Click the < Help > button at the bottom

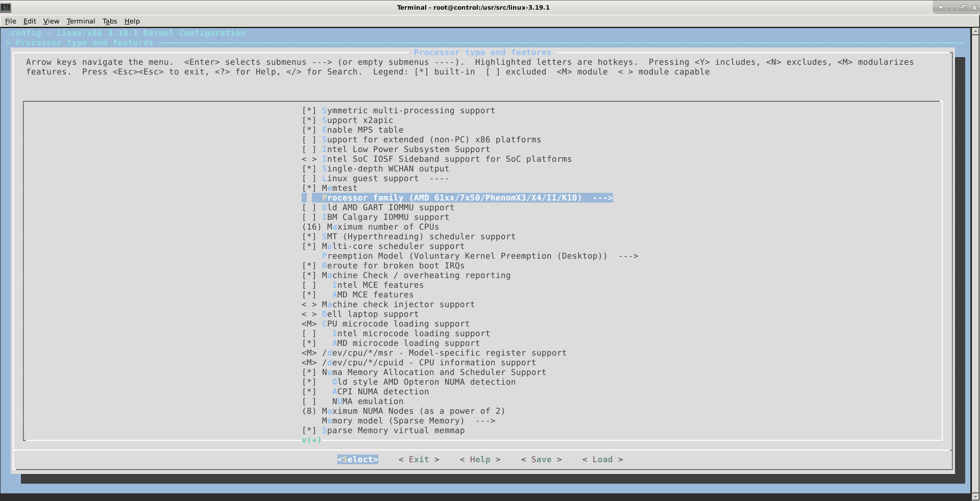tap(480, 460)
